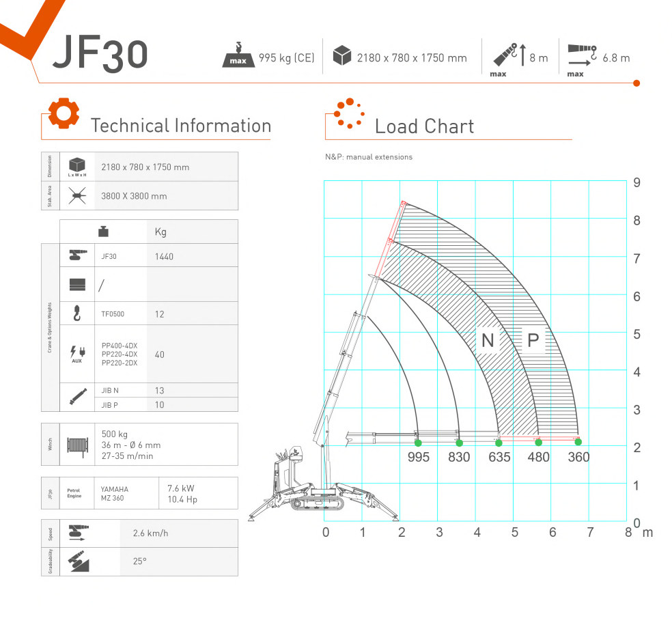Click the stabilizer area icon beside 3800 X 3800 mm

tap(77, 197)
